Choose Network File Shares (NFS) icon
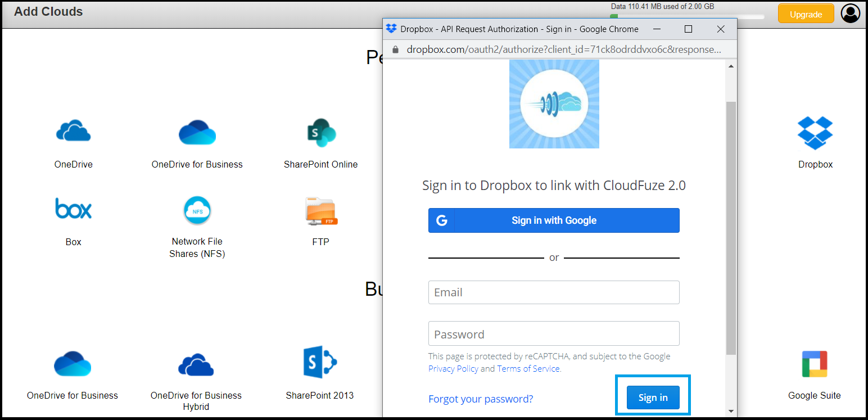The image size is (868, 420). (197, 210)
